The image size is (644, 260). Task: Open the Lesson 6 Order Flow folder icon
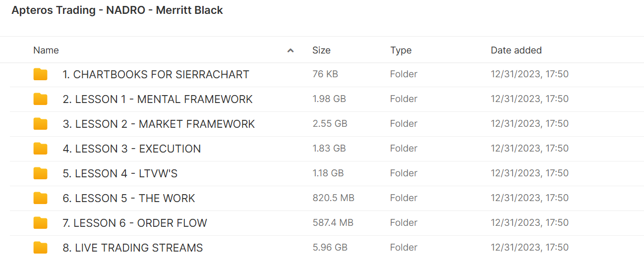[x=41, y=223]
